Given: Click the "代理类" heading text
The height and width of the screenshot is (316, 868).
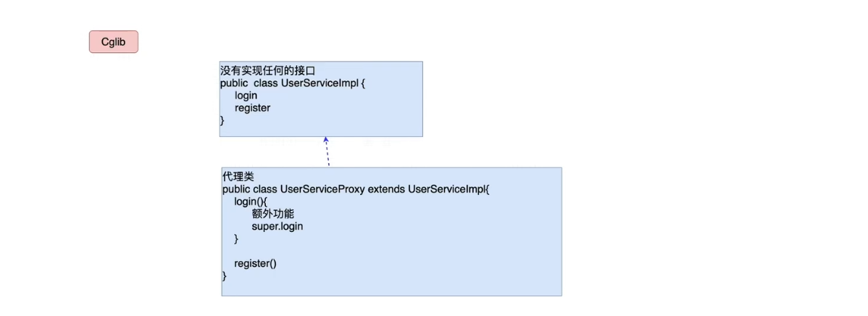Looking at the screenshot, I should (x=238, y=177).
